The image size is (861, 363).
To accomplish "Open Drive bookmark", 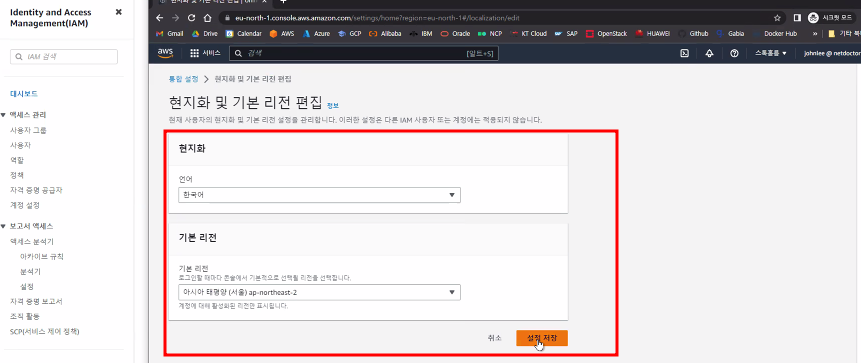I will tap(205, 33).
